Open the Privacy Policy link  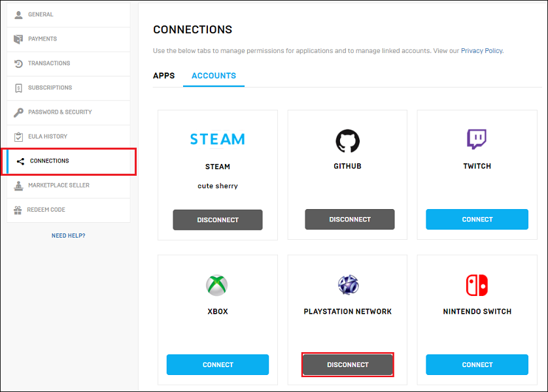point(482,51)
